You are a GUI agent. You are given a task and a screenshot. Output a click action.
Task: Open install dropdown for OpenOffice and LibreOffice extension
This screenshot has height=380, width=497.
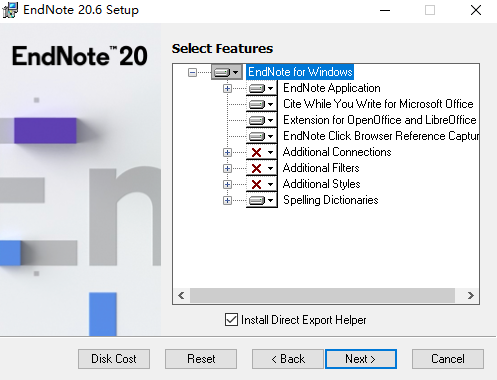262,120
